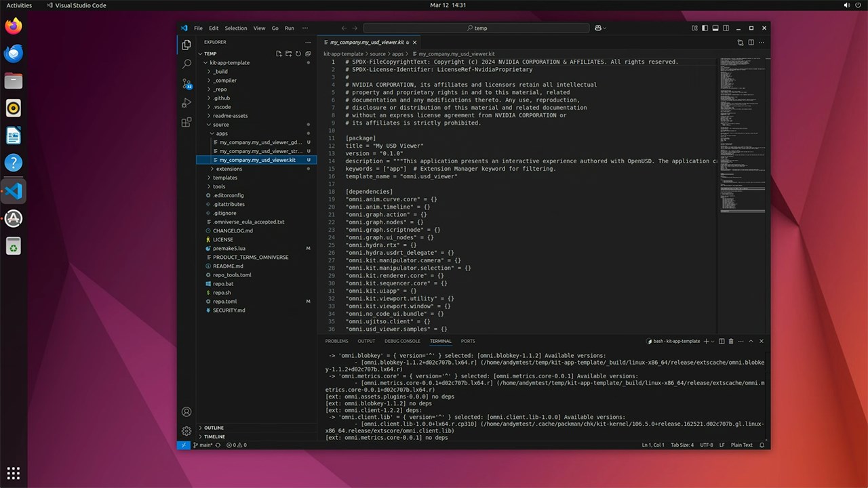Add a new terminal with the plus icon
Viewport: 868px width, 488px height.
click(x=706, y=341)
